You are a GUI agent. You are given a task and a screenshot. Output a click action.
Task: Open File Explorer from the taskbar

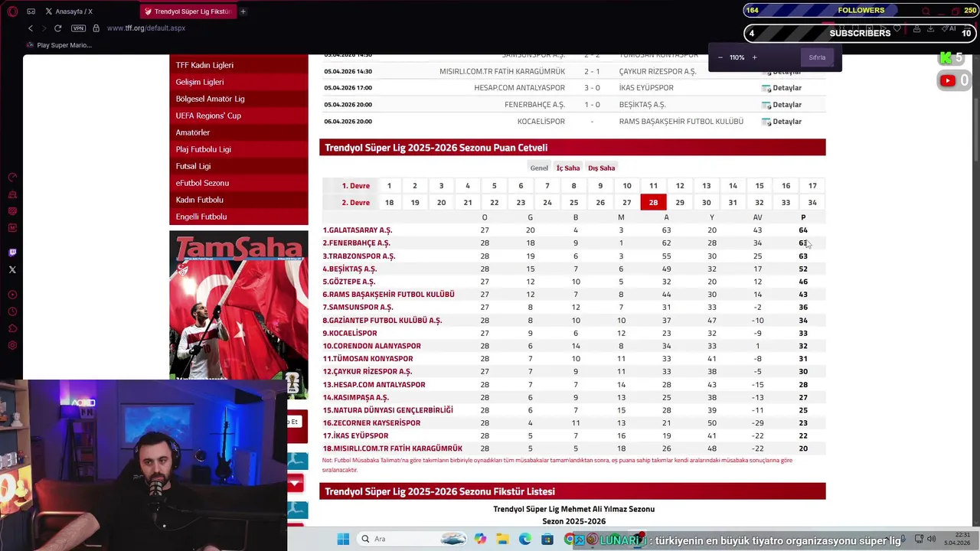pyautogui.click(x=502, y=539)
